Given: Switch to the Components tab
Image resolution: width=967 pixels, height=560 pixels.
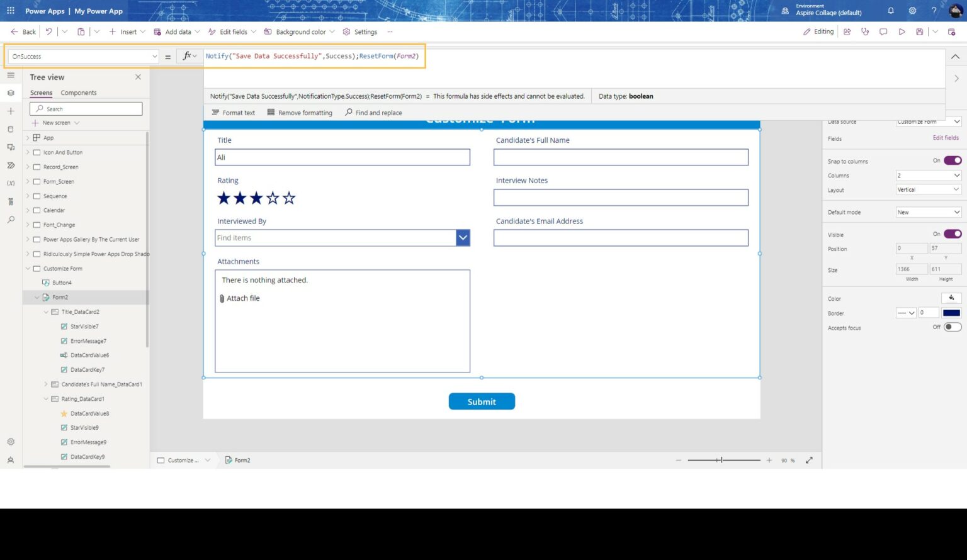Looking at the screenshot, I should [78, 92].
